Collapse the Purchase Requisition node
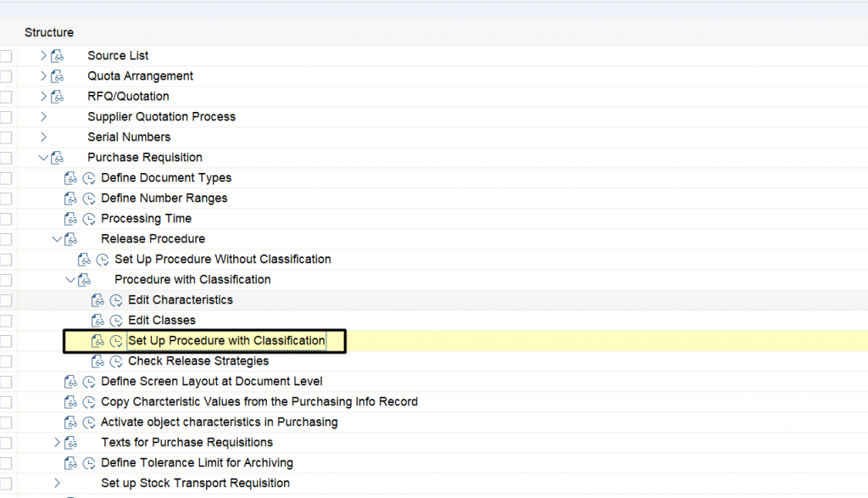The height and width of the screenshot is (498, 868). (x=43, y=158)
